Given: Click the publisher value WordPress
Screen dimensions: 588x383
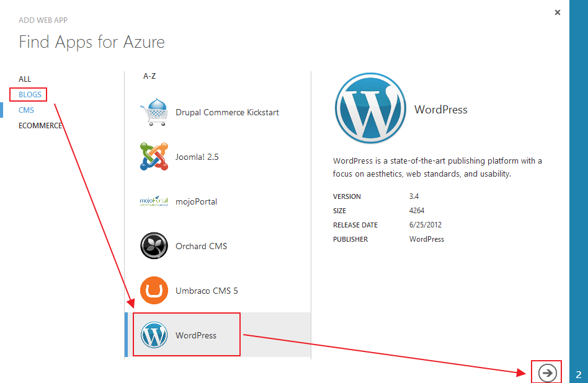Looking at the screenshot, I should [426, 239].
